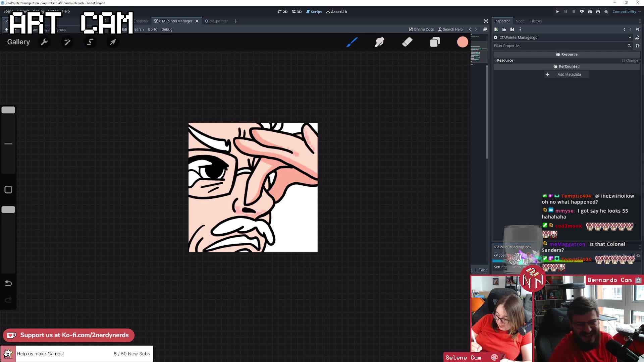This screenshot has height=362, width=644.
Task: Stop the running project
Action: pos(574,12)
